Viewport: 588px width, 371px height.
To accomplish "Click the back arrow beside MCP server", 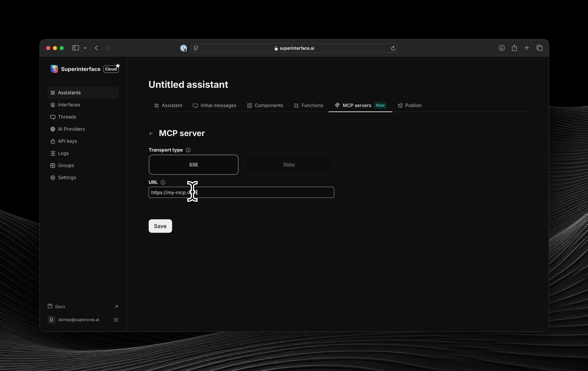I will 151,133.
